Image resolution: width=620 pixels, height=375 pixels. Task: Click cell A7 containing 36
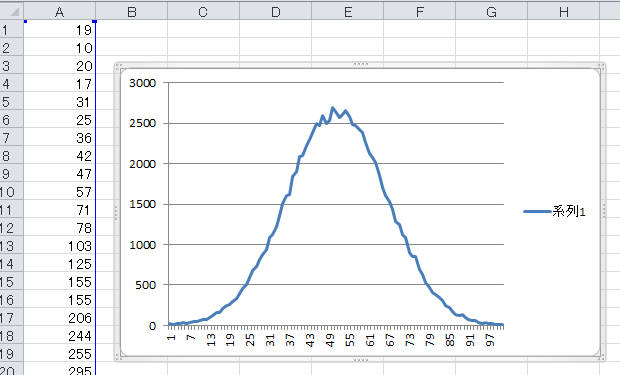tap(59, 137)
